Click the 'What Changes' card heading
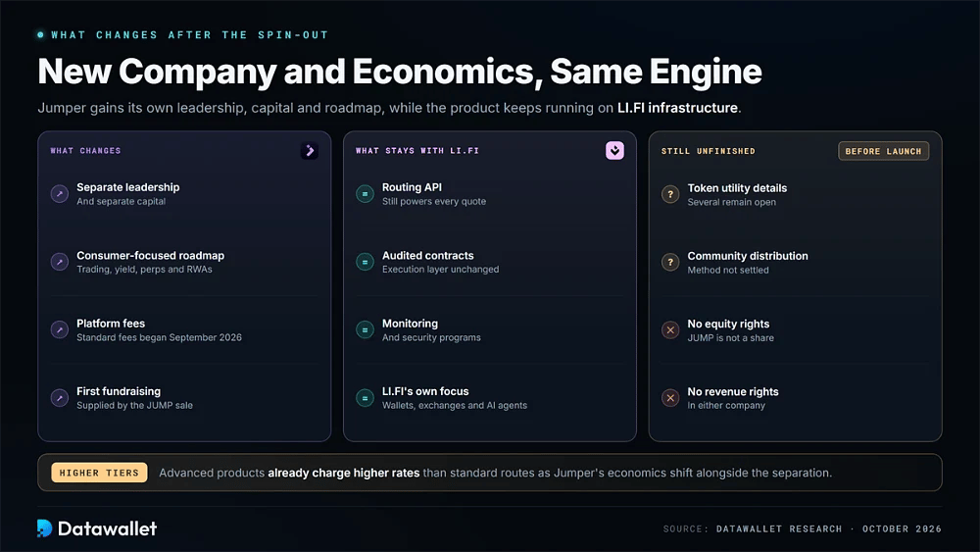The height and width of the screenshot is (552, 980). coord(85,151)
